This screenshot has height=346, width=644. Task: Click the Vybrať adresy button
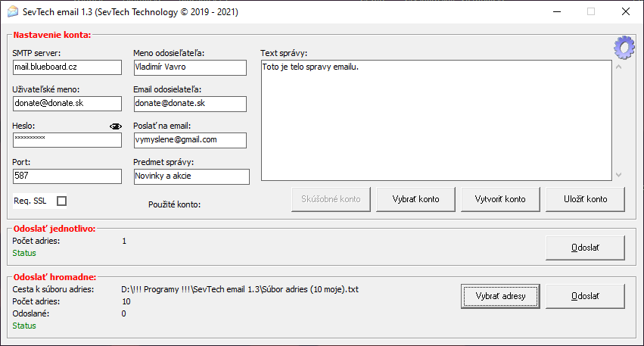pos(499,296)
